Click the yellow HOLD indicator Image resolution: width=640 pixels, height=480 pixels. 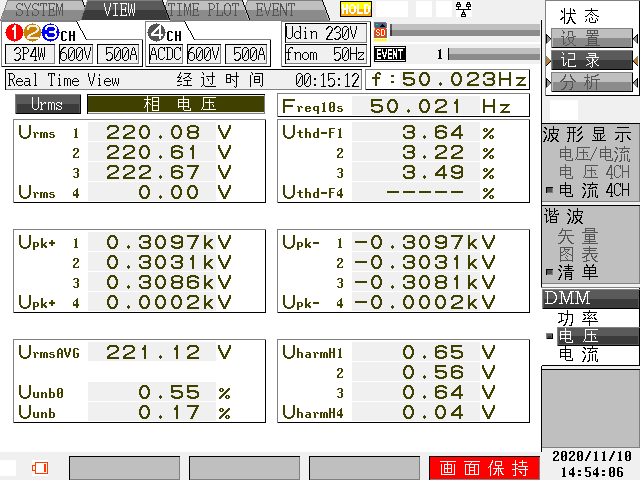point(355,9)
